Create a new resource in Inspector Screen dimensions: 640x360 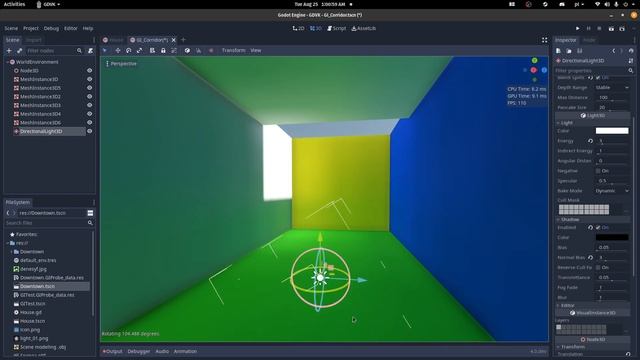pyautogui.click(x=558, y=51)
